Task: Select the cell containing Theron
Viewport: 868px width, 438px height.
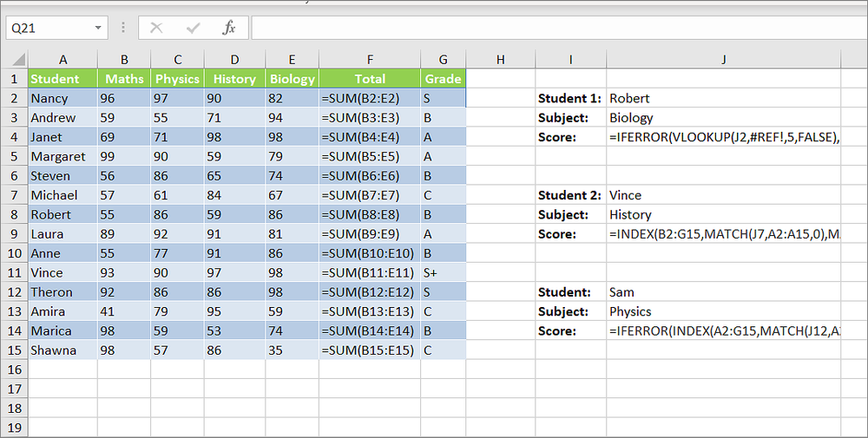Action: [62, 291]
